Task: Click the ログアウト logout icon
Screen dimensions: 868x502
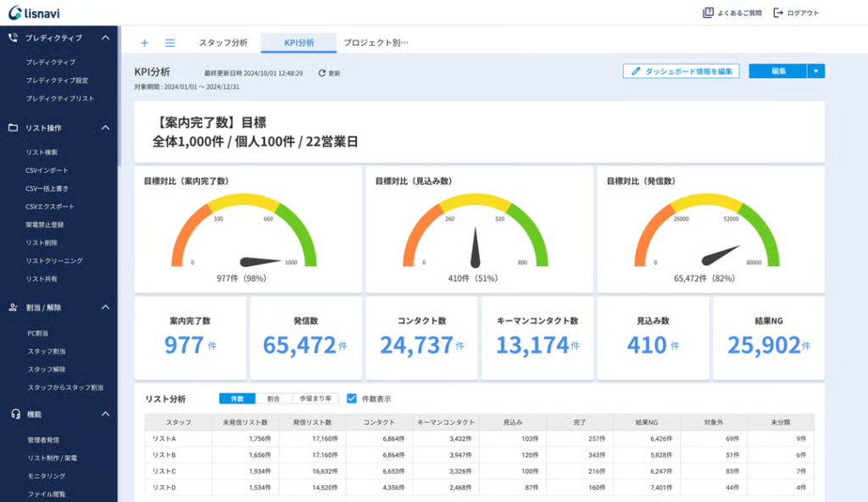Action: pyautogui.click(x=778, y=13)
